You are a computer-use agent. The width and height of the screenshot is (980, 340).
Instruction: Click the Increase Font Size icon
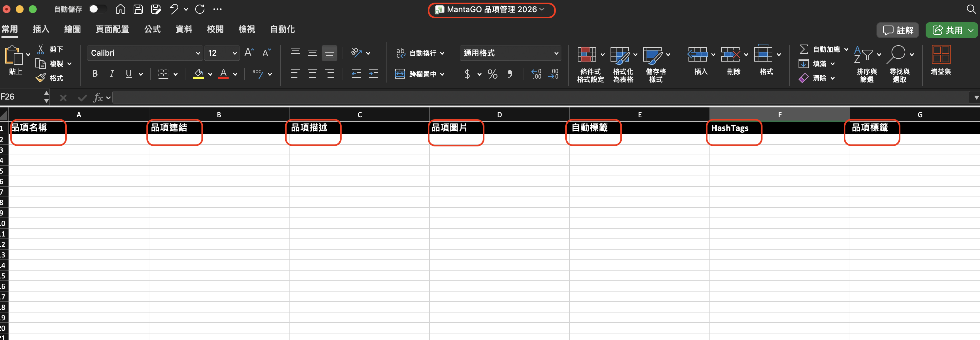click(x=249, y=53)
